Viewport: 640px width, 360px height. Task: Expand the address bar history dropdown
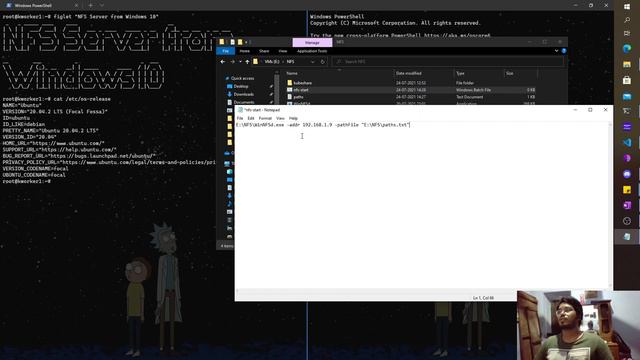(x=313, y=62)
